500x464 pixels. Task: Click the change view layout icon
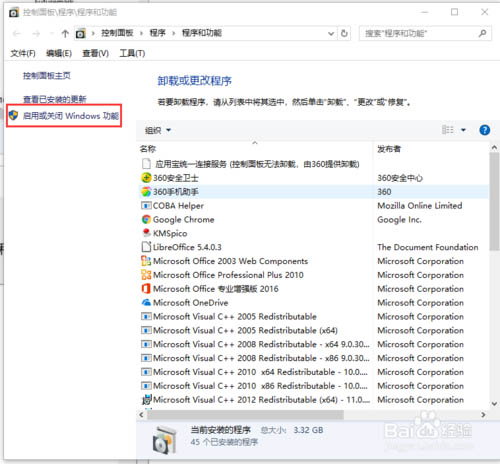pos(447,130)
